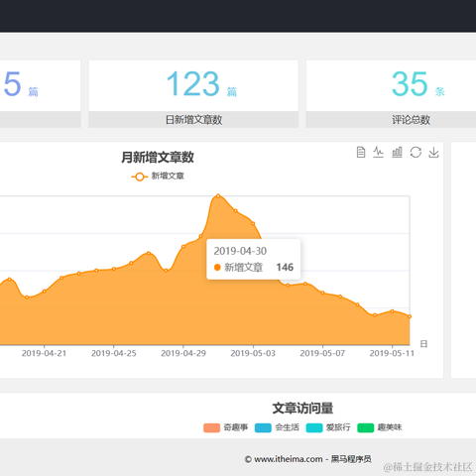Toggle 会生活 legend swatch
Image resolution: width=476 pixels, height=476 pixels.
point(263,427)
